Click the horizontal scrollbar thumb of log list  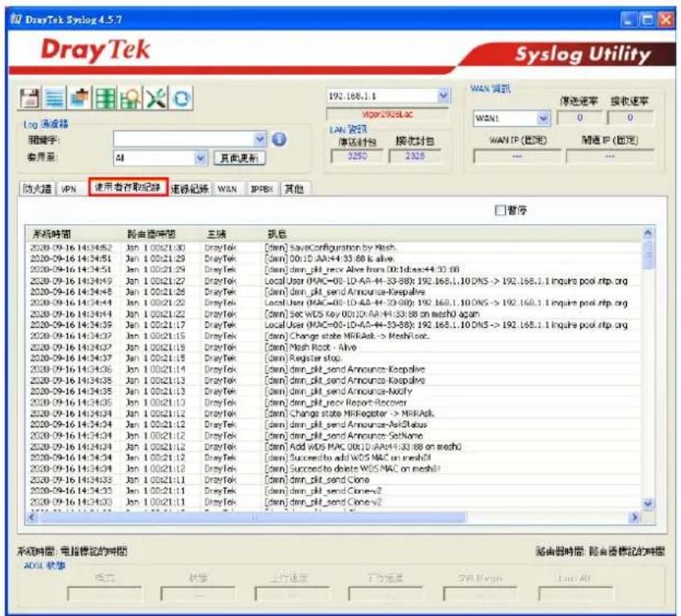point(252,516)
